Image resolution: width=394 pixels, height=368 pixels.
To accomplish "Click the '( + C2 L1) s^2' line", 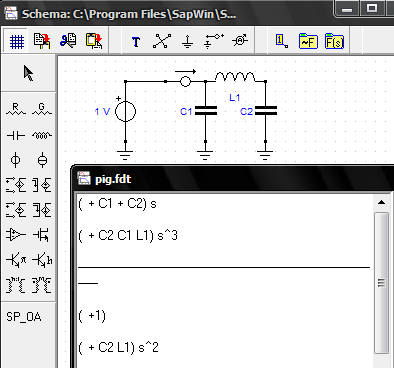I will pos(118,348).
